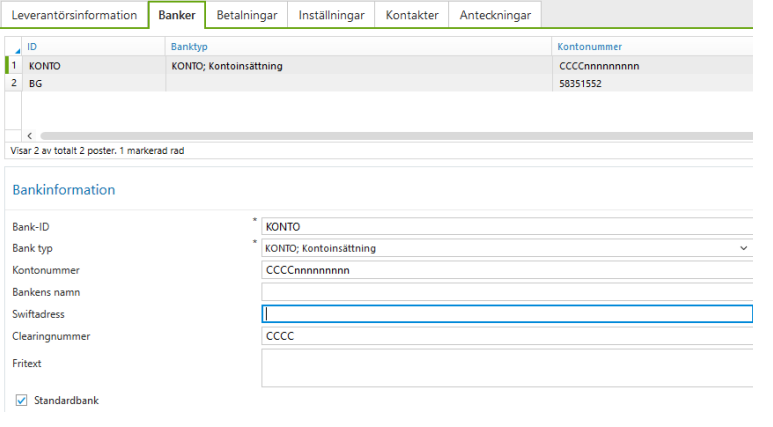Screen dimensions: 773x427
Task: Select row header number 1
Action: click(x=14, y=65)
